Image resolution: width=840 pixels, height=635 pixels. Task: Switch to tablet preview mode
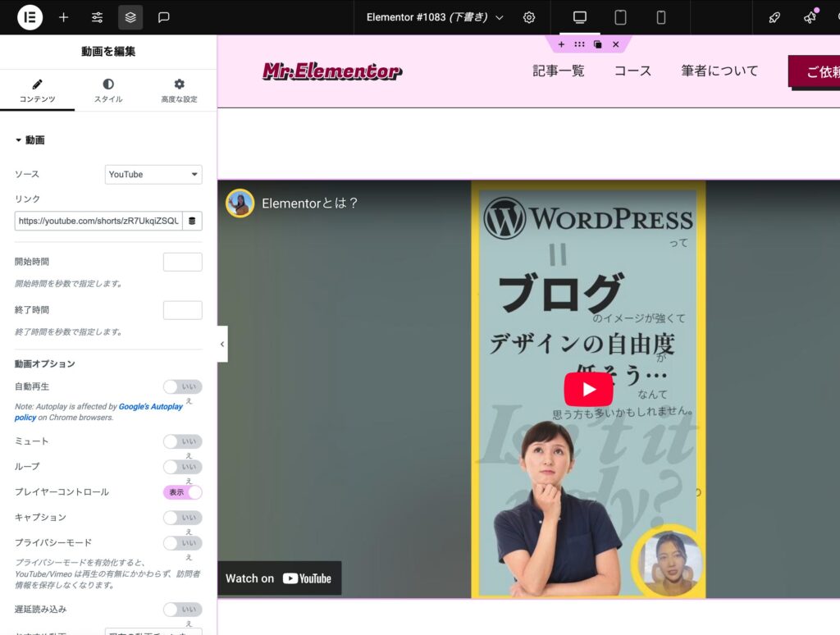tap(620, 17)
